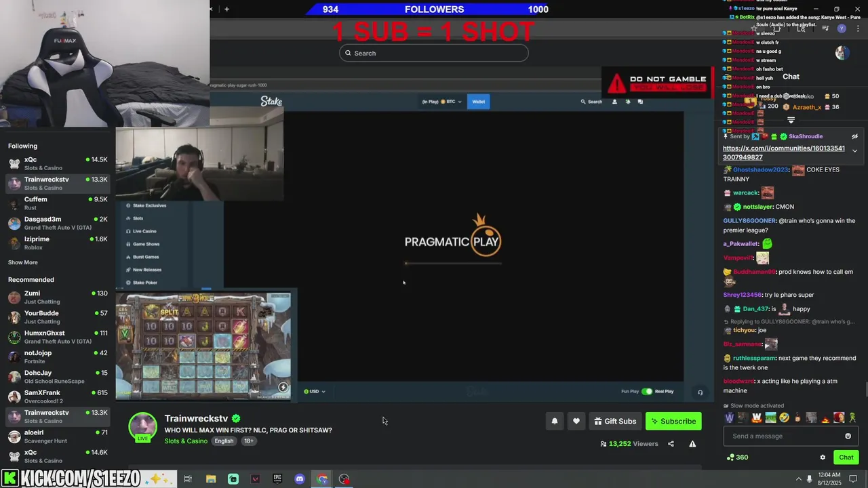Open USD currency dropdown in game footer

[315, 391]
